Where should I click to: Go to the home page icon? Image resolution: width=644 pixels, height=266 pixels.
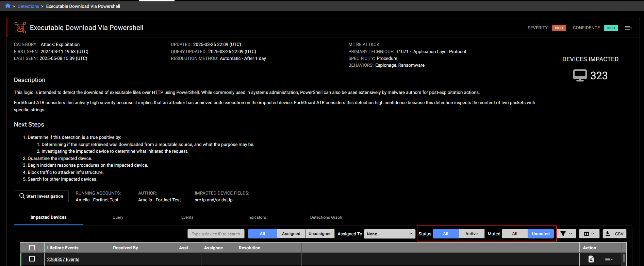coord(8,6)
